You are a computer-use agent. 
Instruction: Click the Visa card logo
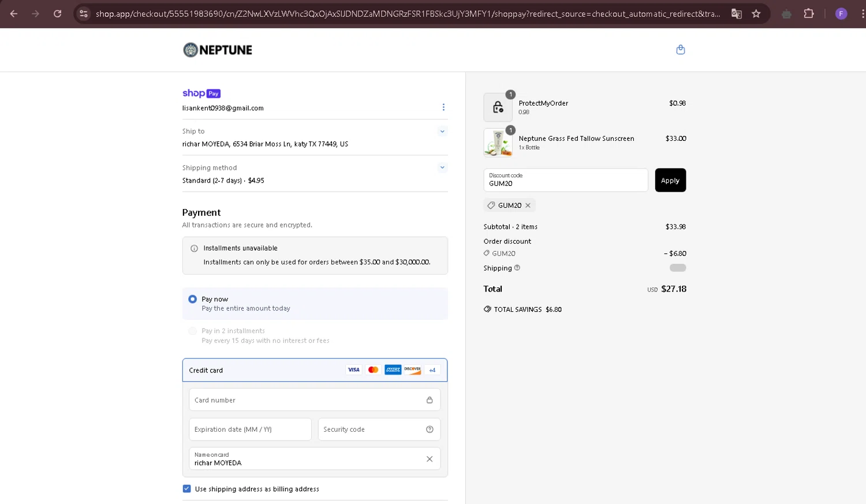point(354,370)
